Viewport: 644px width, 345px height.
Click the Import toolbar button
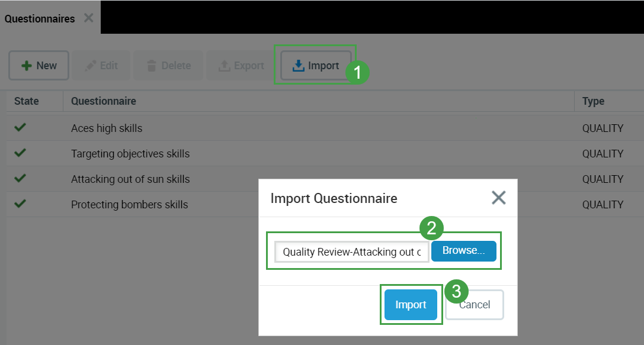point(316,66)
